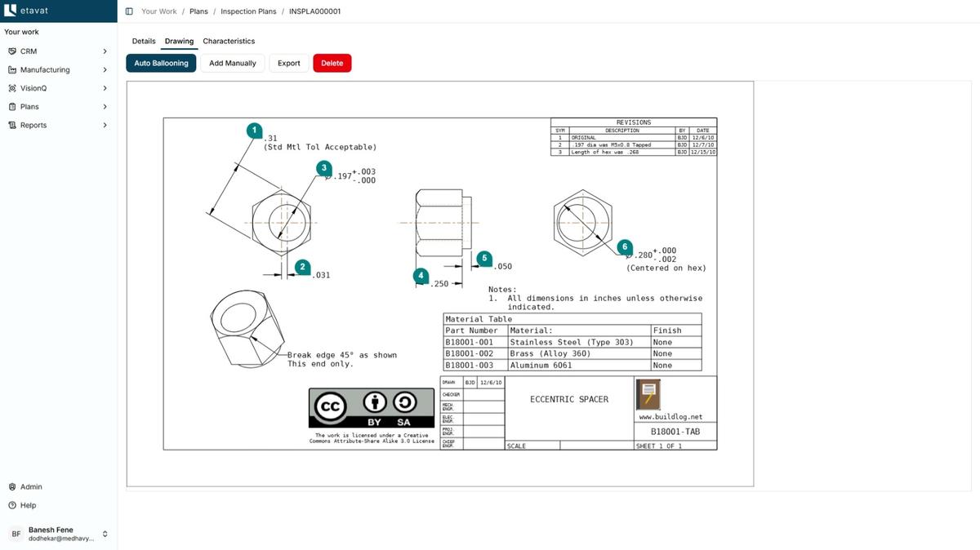Screen dimensions: 980x550
Task: Select the Manufacturing factory icon
Action: point(11,69)
